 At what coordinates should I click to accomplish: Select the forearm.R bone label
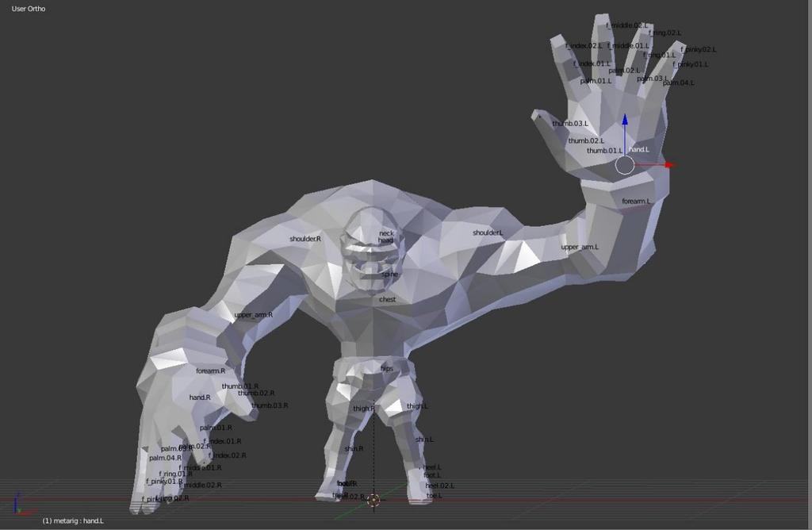coord(210,371)
